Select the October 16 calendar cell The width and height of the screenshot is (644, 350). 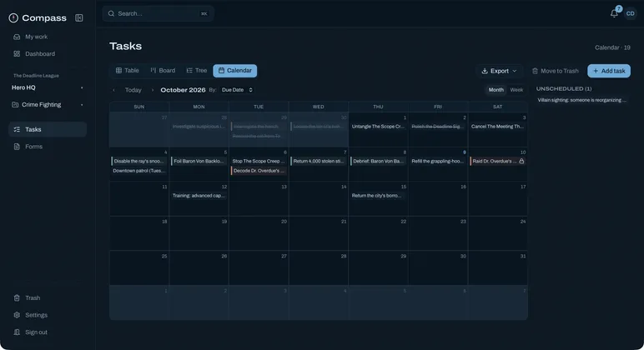pos(438,199)
